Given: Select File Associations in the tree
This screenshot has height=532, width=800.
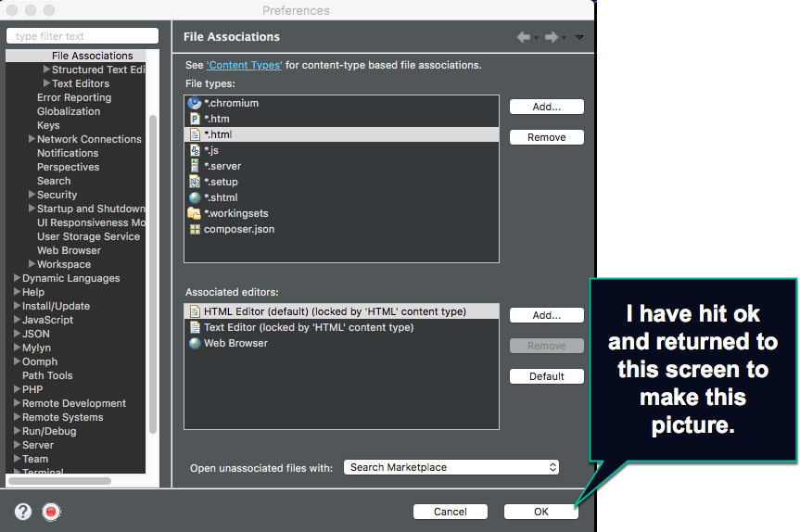Looking at the screenshot, I should [x=93, y=56].
